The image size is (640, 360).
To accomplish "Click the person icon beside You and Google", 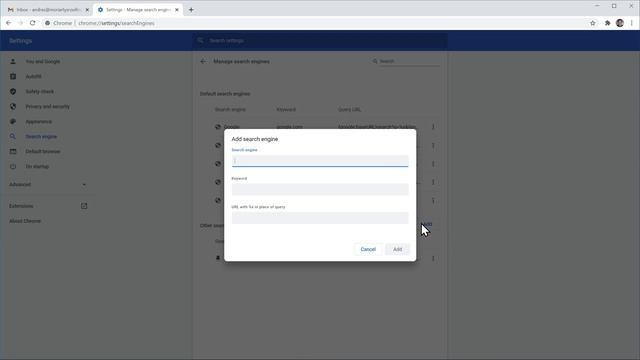I will point(13,62).
